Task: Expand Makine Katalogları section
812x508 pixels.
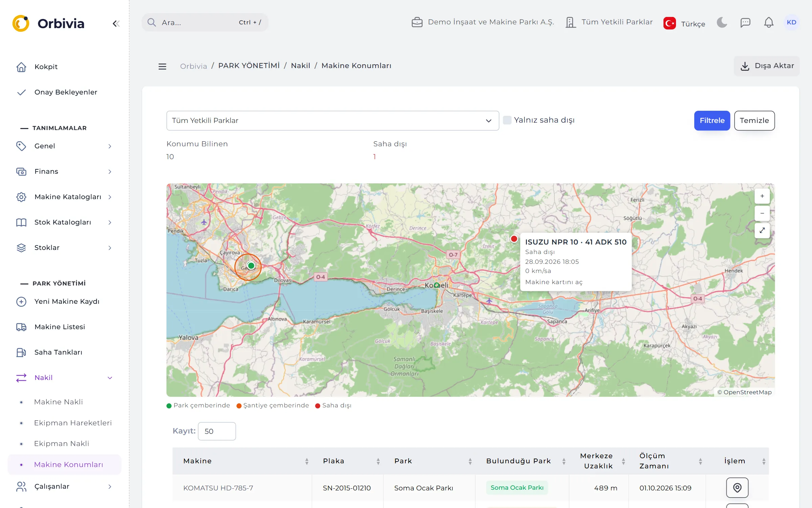Action: 64,197
